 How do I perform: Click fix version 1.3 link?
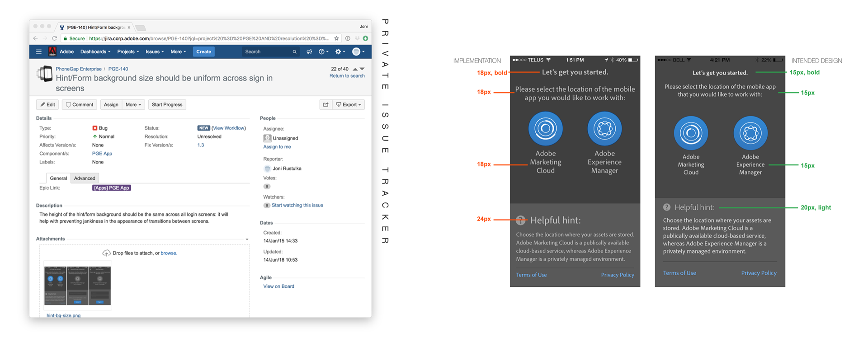tap(201, 145)
